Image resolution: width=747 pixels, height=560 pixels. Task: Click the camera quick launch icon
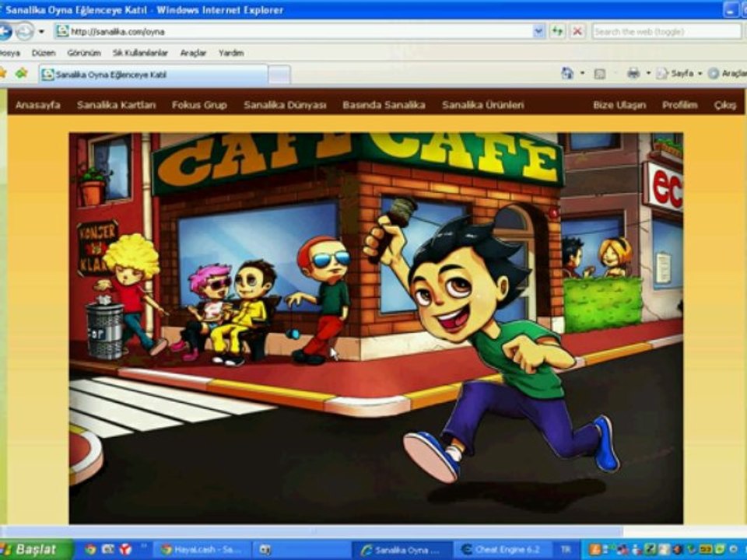click(x=108, y=550)
